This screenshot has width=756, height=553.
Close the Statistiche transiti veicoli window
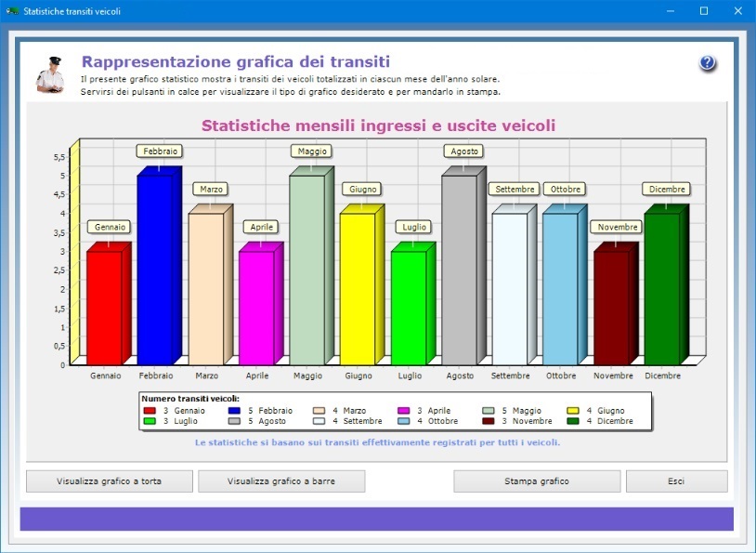tap(738, 10)
